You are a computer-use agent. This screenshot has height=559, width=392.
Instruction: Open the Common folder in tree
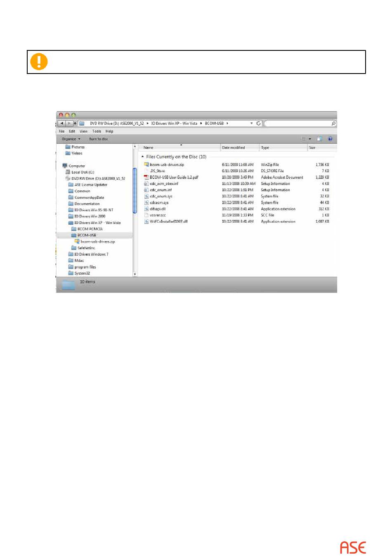click(82, 191)
